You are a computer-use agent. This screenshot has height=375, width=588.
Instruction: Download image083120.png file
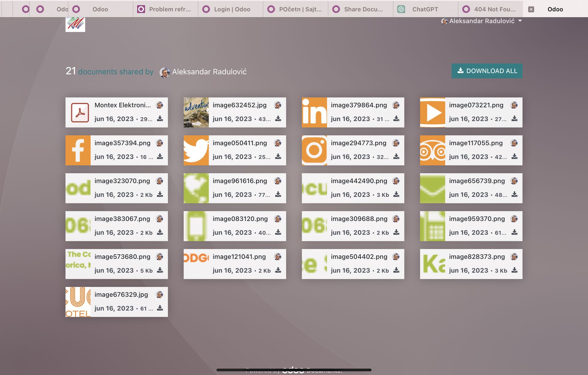pos(278,232)
